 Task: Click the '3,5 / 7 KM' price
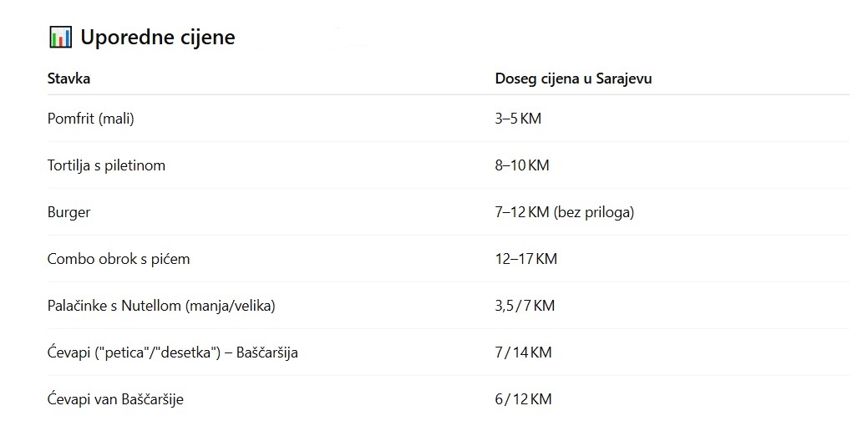click(525, 306)
